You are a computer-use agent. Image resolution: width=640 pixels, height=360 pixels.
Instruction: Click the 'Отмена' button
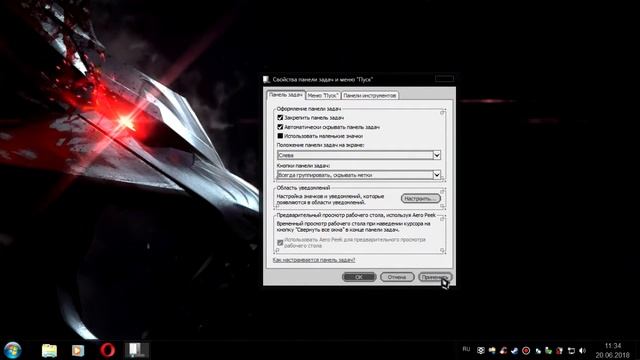tap(397, 277)
